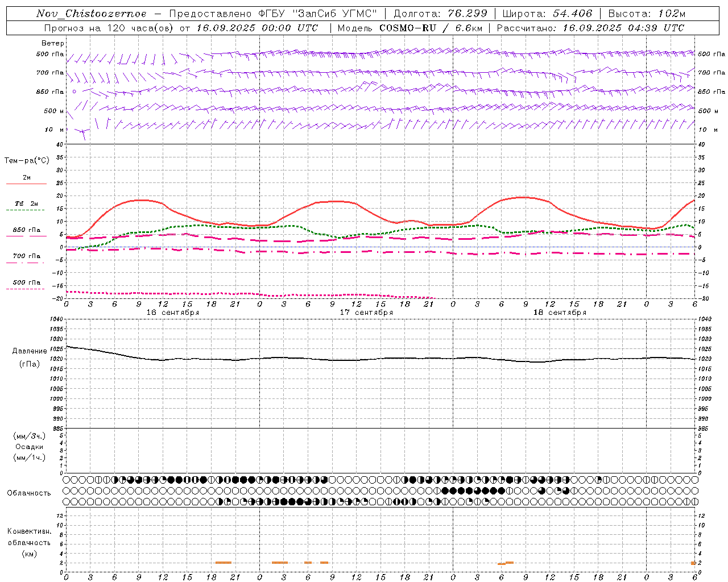Click the 'Предоставлено ФГБУ "ЗапСиб УГМС"' provider text
Image resolution: width=728 pixels, height=582 pixels.
click(x=274, y=14)
